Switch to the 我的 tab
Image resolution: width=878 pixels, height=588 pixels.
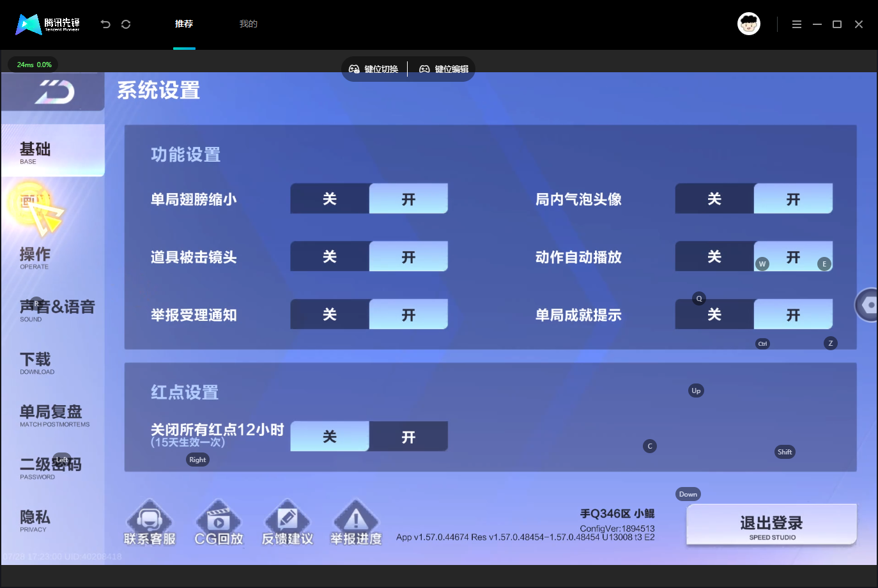[x=249, y=24]
